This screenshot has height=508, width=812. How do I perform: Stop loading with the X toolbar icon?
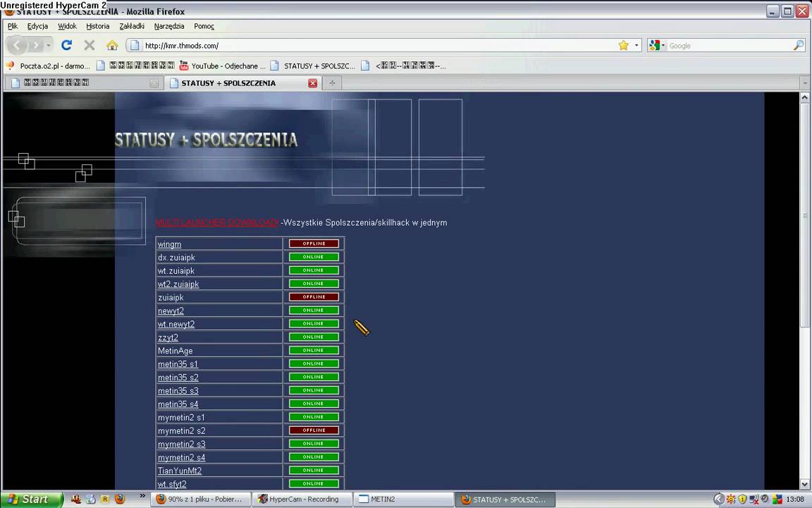[x=90, y=46]
